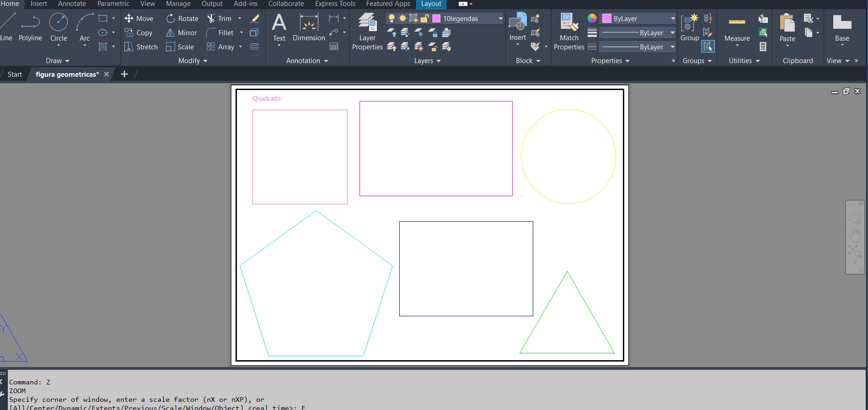Select the Polyline draw tool
868x410 pixels.
[30, 27]
